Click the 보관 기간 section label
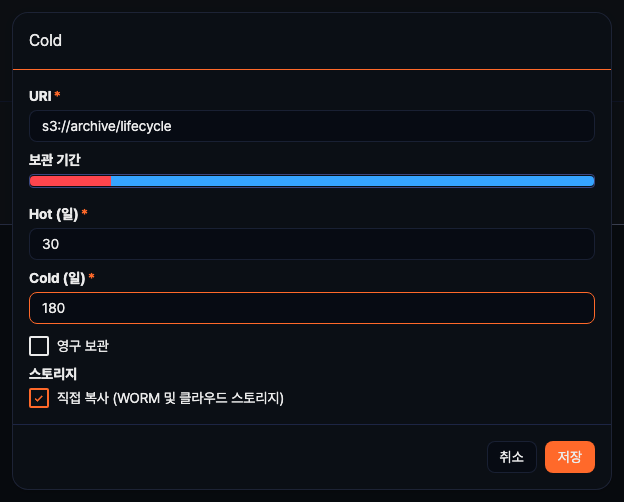 pyautogui.click(x=56, y=158)
